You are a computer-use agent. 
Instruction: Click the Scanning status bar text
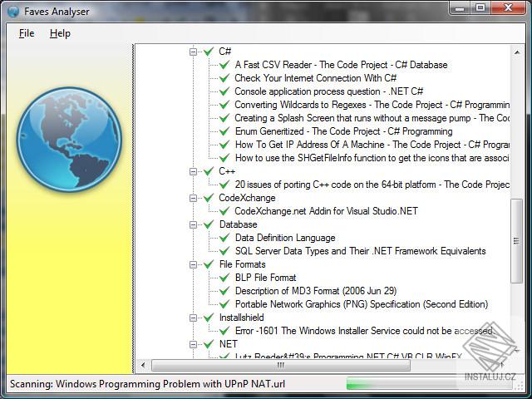[147, 384]
